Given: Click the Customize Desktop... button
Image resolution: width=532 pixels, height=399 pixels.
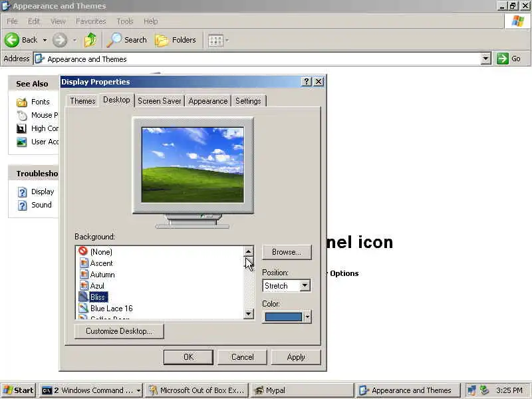Looking at the screenshot, I should point(119,331).
